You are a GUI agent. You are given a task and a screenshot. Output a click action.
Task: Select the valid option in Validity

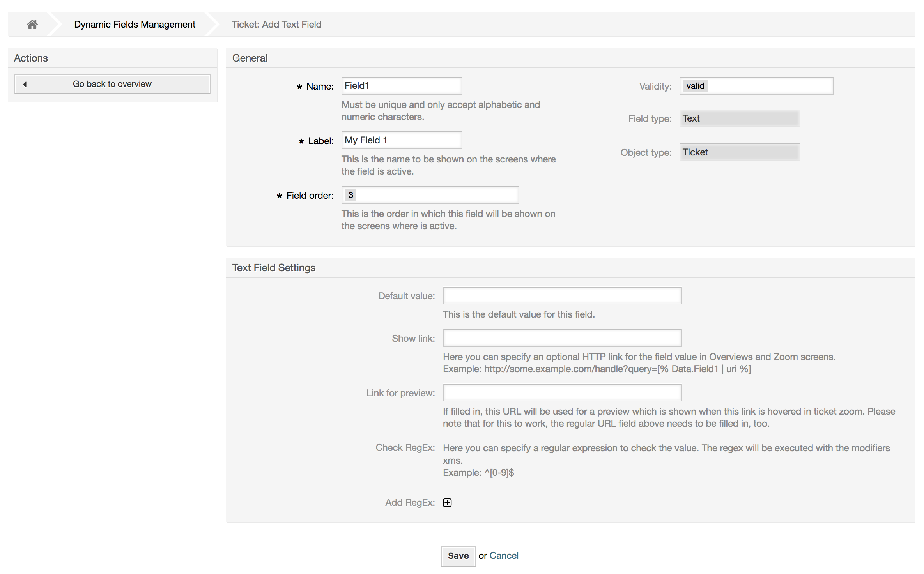695,85
